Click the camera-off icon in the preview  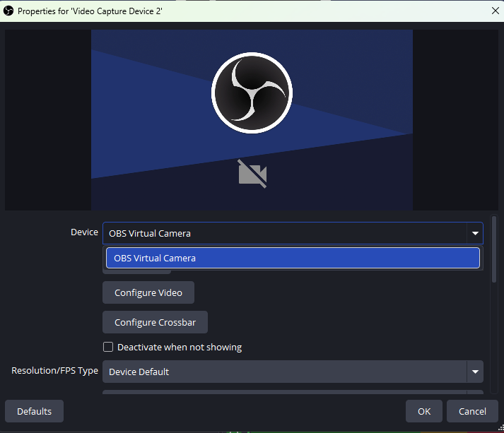coord(252,174)
